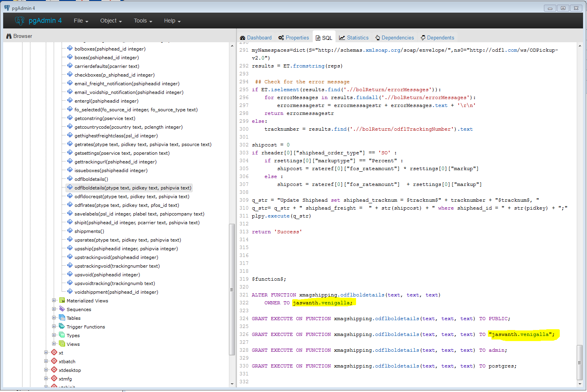Viewport: 587px width, 392px height.
Task: Click the Browser panel binoculars icon
Action: 9,36
